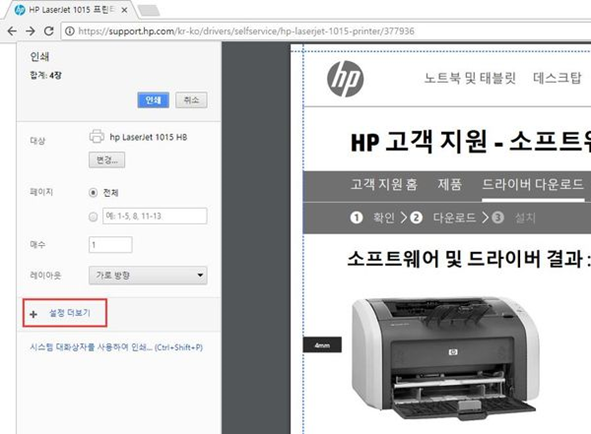
Task: Select the HP LaserJet 1015 browser tab
Action: tap(71, 10)
